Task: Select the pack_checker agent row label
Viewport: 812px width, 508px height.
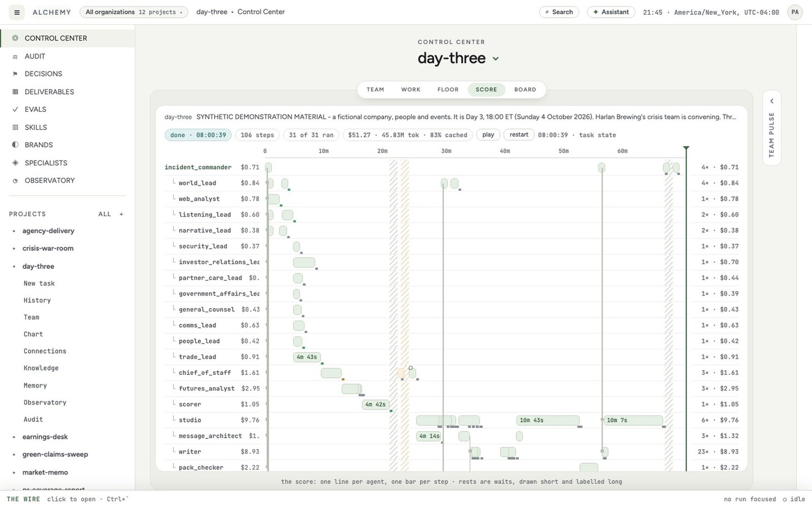Action: tap(201, 468)
